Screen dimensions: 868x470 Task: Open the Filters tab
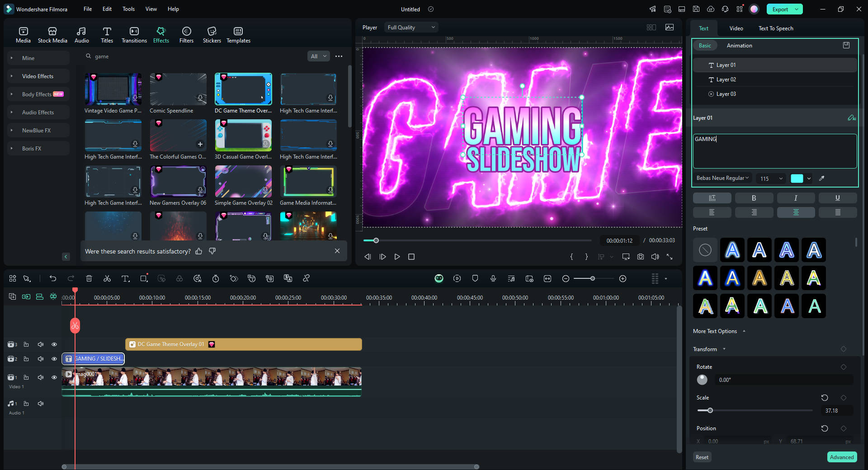click(x=186, y=35)
